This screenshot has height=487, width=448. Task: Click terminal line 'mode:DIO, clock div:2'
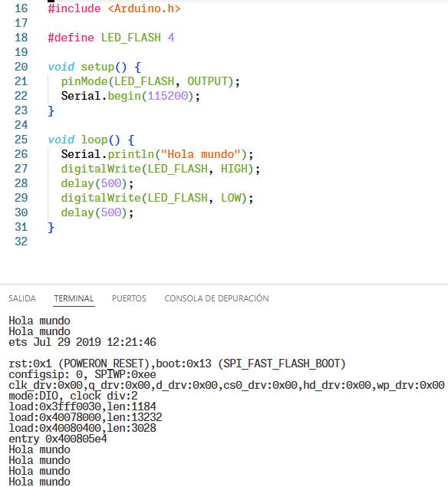(x=73, y=396)
